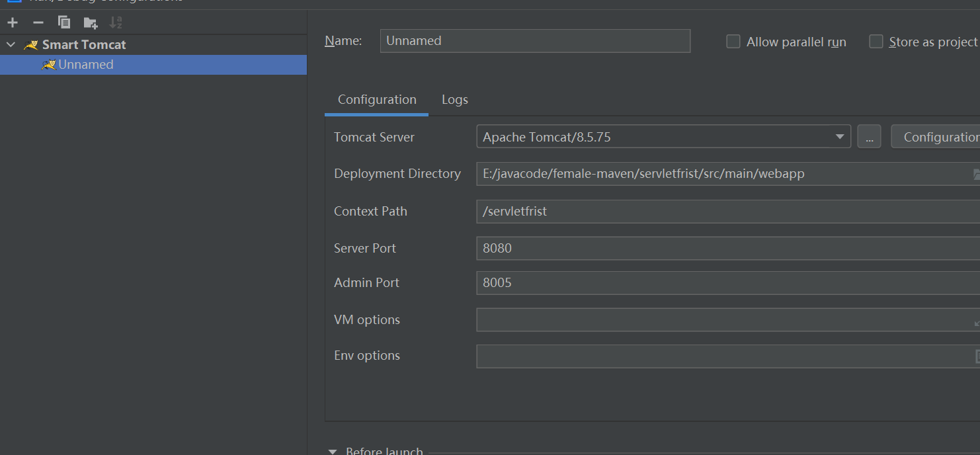Select the Configuration tab
The width and height of the screenshot is (980, 455).
[x=377, y=100]
